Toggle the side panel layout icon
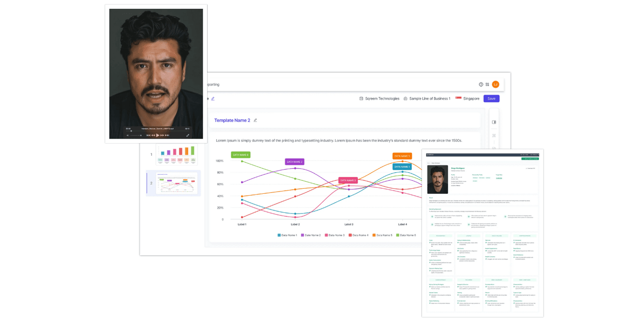This screenshot has height=322, width=644. pos(494,122)
